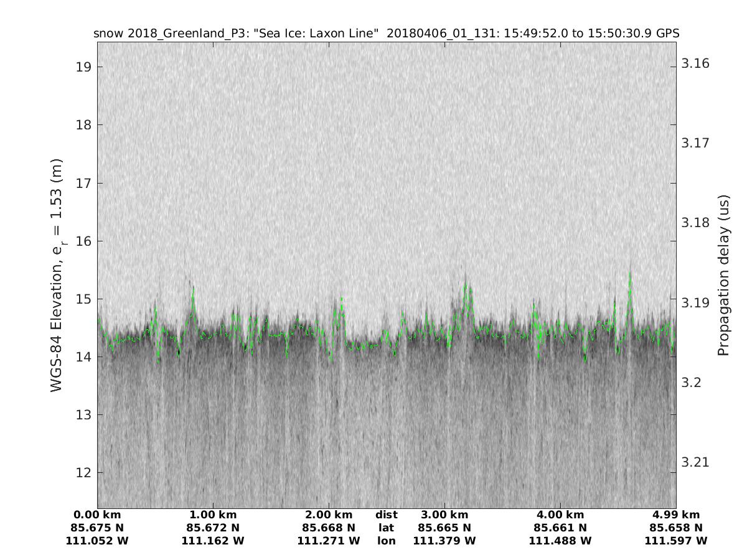Select the "2.00 km" distance label

329,515
